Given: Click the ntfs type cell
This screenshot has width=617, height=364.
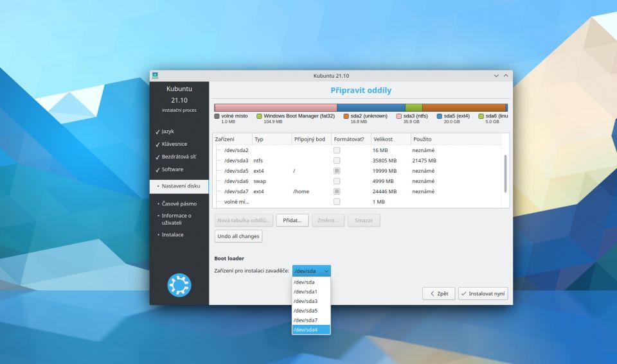Looking at the screenshot, I should (258, 160).
